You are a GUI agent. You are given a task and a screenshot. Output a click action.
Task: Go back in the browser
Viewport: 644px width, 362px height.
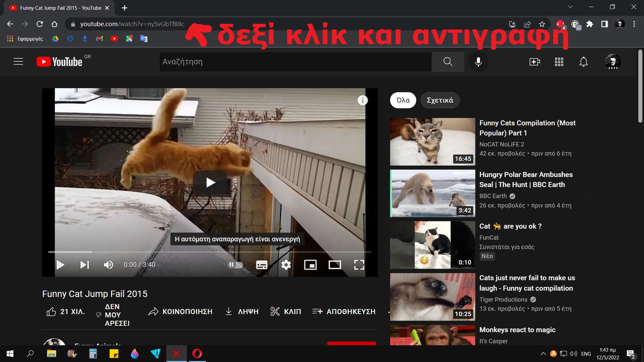(x=10, y=24)
